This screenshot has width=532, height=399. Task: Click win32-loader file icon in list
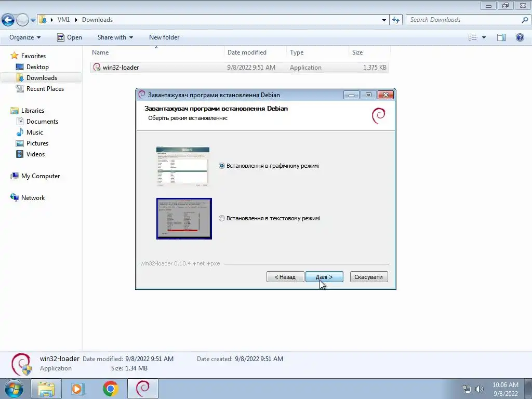click(x=97, y=67)
